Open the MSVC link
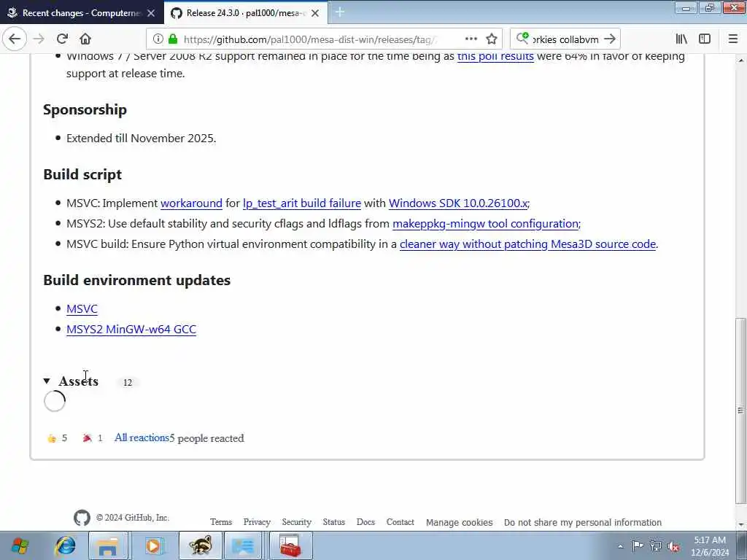This screenshot has height=560, width=747. click(x=82, y=309)
